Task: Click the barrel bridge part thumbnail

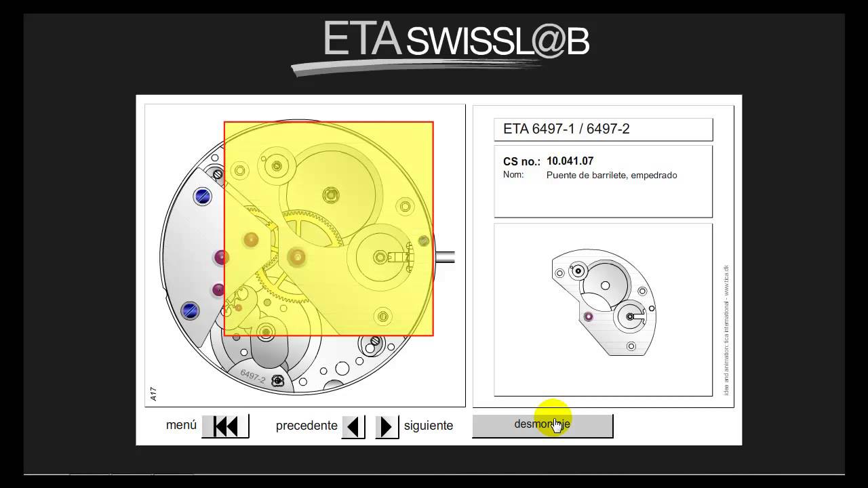Action: pyautogui.click(x=604, y=302)
